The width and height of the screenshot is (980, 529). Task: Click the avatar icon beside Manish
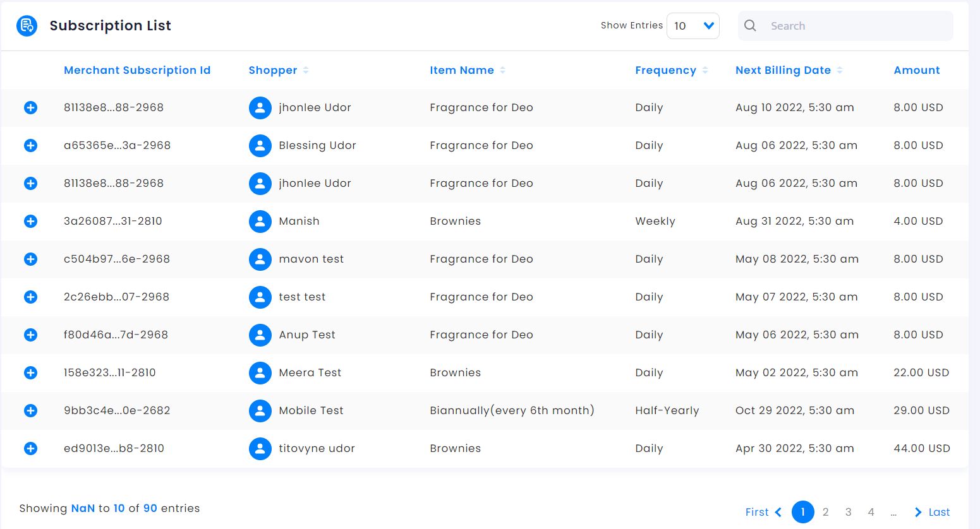tap(260, 222)
